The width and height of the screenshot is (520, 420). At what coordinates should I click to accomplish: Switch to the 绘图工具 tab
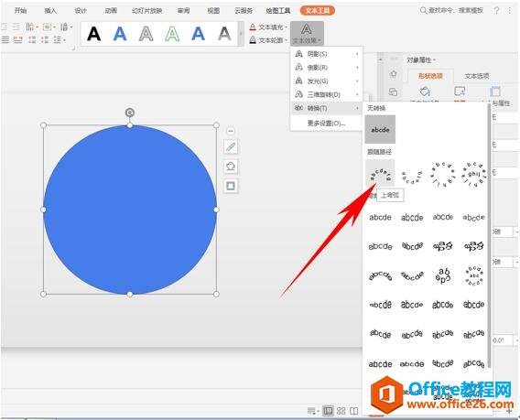tap(278, 11)
